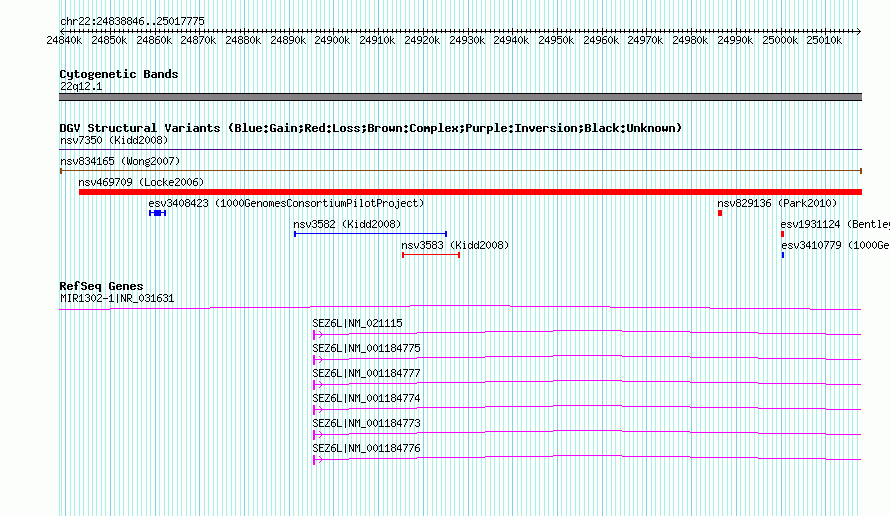Viewport: 890px width, 516px height.
Task: Open SEZ6L|NM_001184776 transcript label
Action: click(x=366, y=448)
